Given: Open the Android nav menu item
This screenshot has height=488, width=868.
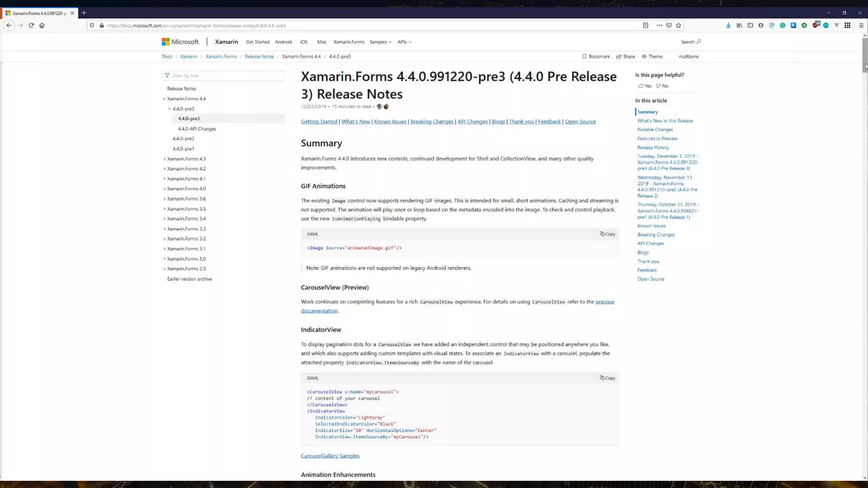Looking at the screenshot, I should (x=283, y=42).
